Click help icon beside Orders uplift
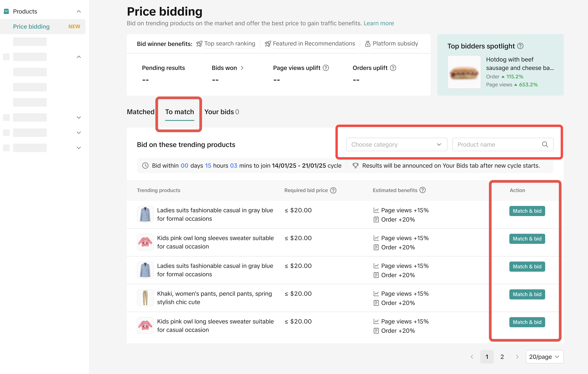588x374 pixels. click(393, 68)
